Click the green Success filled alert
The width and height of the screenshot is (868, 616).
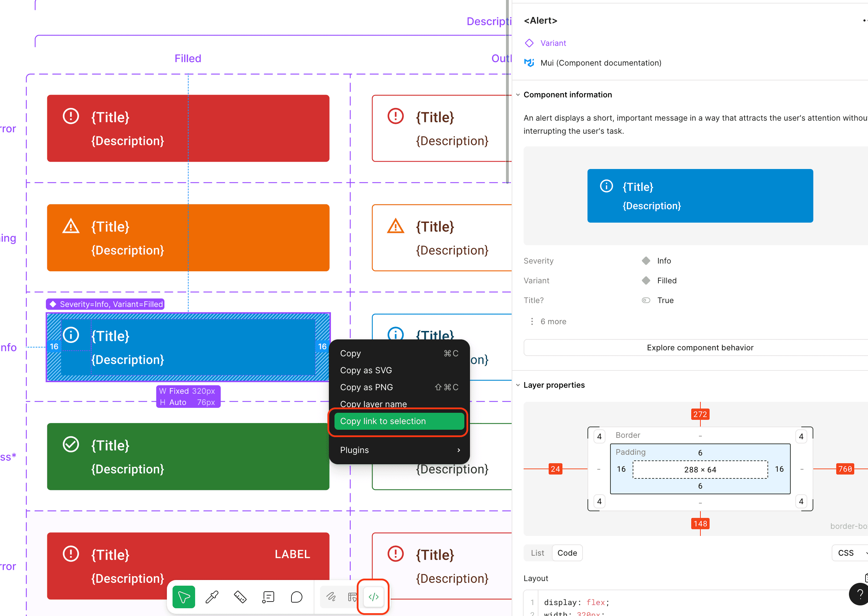click(188, 457)
